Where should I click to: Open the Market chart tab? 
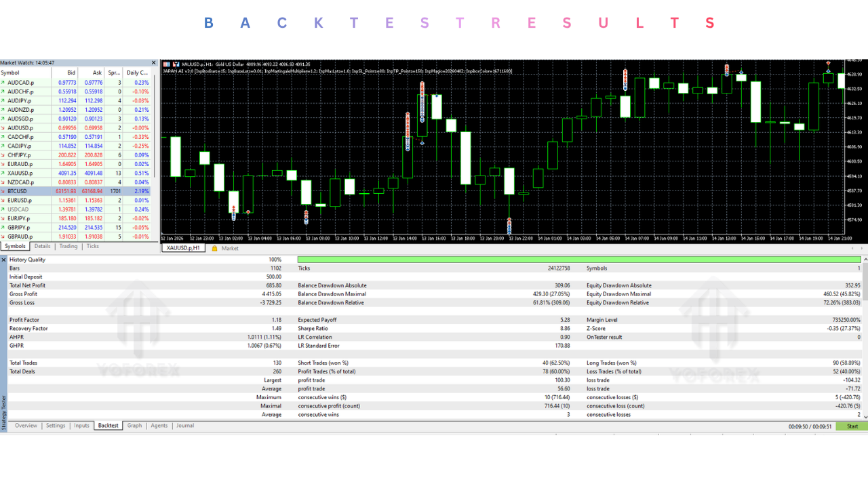230,249
